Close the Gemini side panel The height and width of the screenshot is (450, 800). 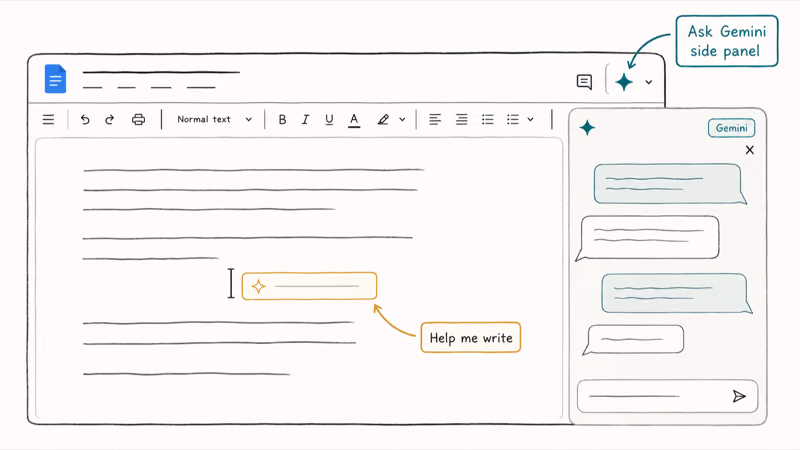(x=749, y=150)
